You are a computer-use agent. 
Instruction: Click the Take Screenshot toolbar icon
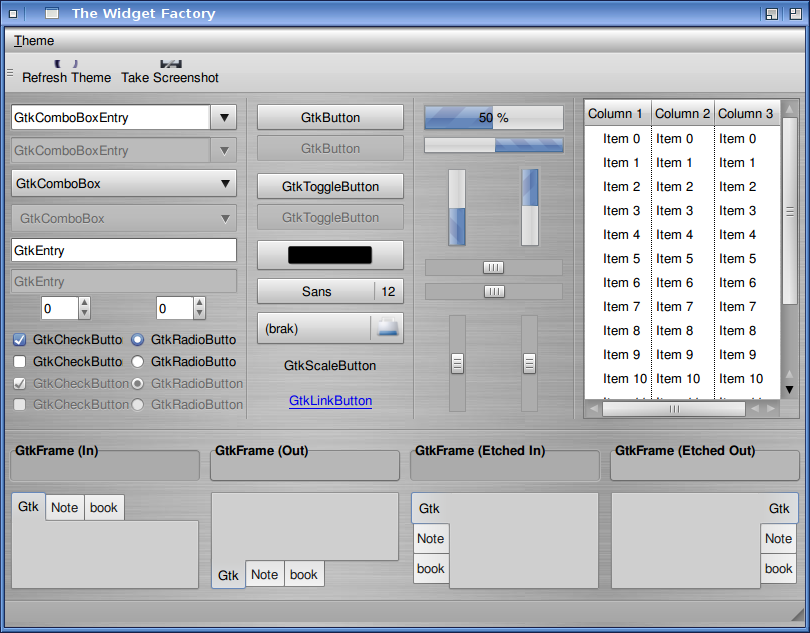coord(170,64)
